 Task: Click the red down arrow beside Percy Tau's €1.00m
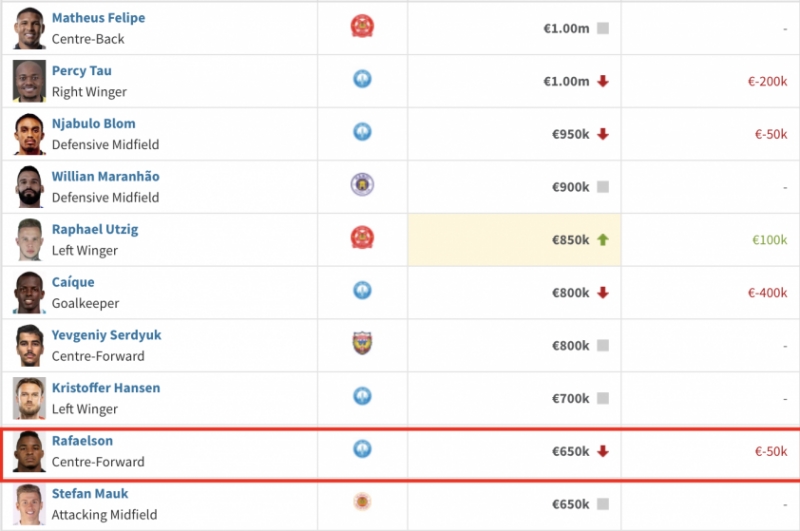(x=603, y=81)
